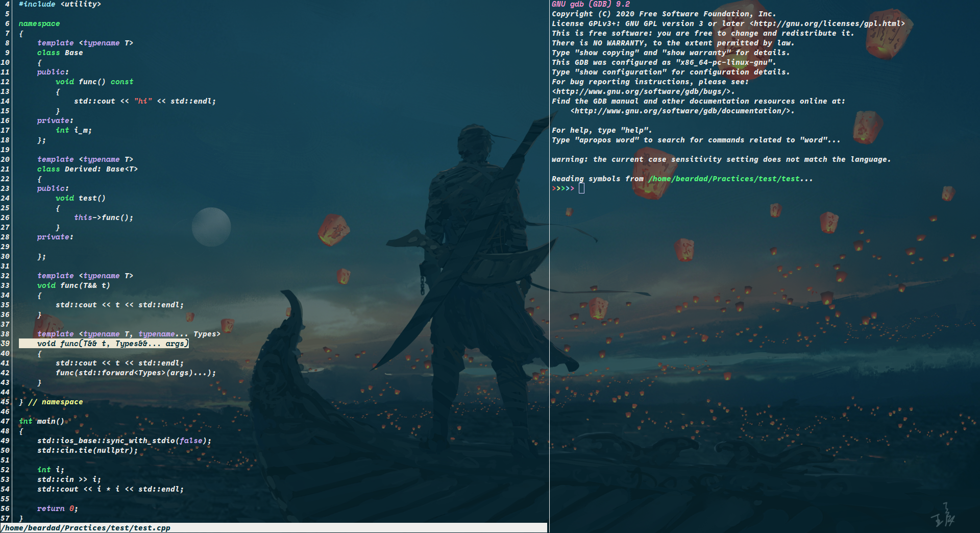Click the "hi" string literal
The image size is (980, 533).
coord(143,101)
